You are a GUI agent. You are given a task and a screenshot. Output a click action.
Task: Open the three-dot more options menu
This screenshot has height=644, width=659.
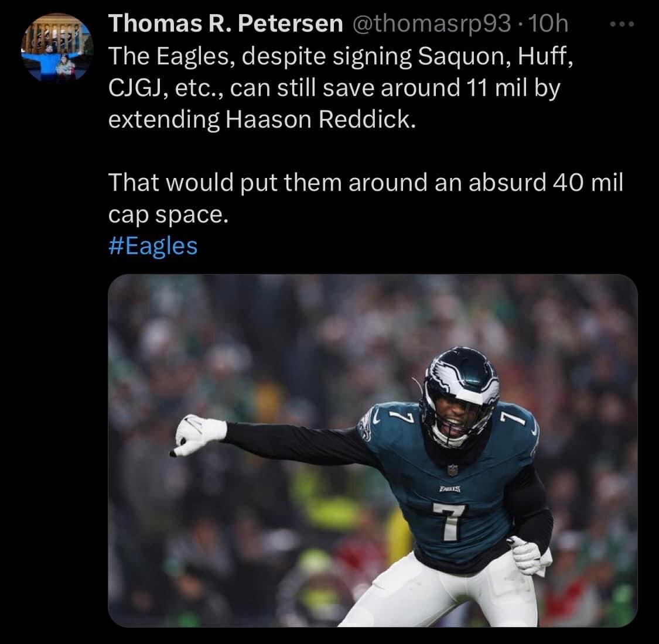[622, 25]
